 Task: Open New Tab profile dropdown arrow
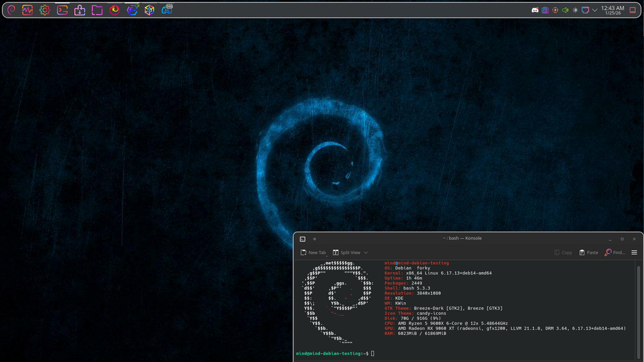(x=327, y=255)
